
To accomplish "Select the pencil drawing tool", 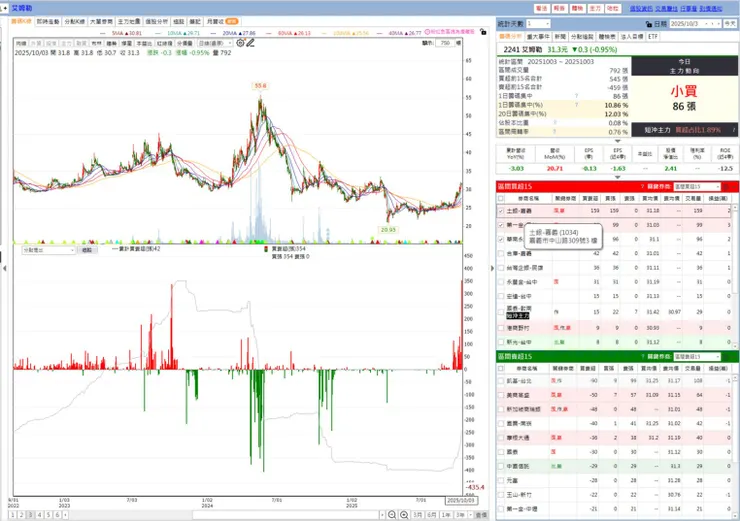I will [x=250, y=43].
